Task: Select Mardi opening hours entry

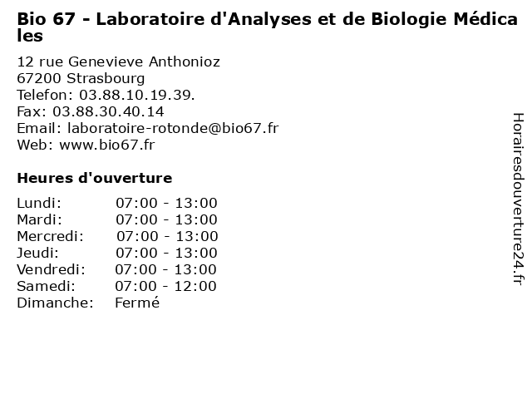Action: (166, 219)
